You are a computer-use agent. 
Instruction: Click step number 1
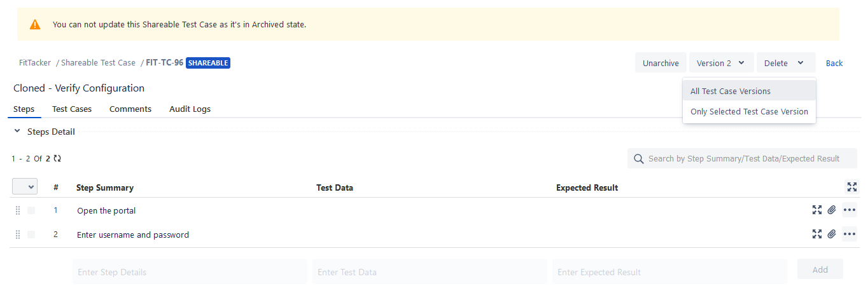(x=55, y=210)
